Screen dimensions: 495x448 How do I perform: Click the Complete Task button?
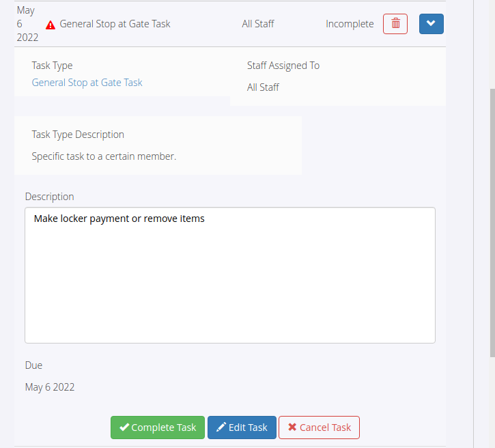point(158,428)
